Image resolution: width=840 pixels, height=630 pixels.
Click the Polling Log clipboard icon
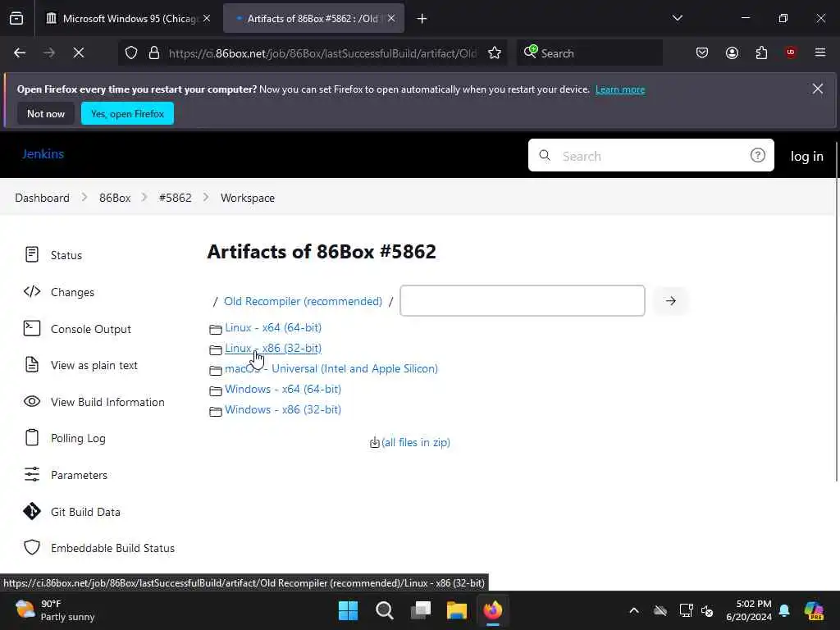tap(32, 438)
